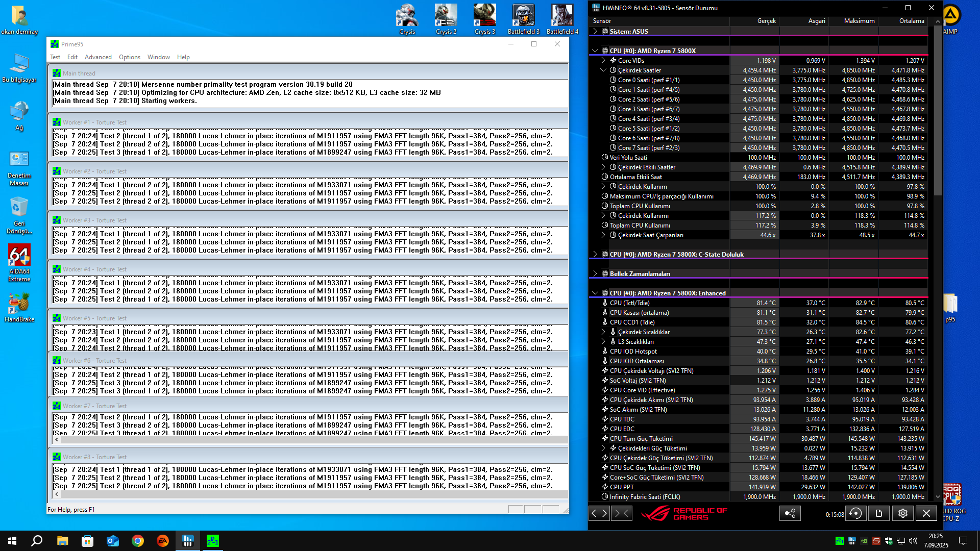This screenshot has width=980, height=551.
Task: Expand Çekirdekleri Güç Tüketimi row
Action: pyautogui.click(x=603, y=448)
